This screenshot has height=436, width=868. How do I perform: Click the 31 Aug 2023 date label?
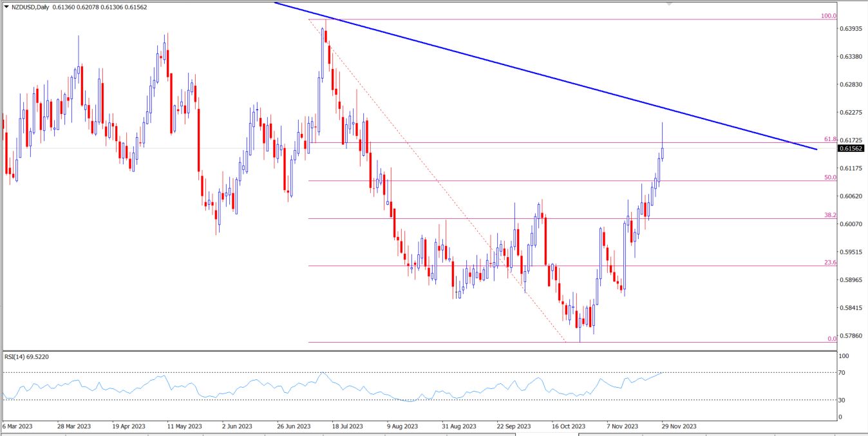pyautogui.click(x=459, y=426)
